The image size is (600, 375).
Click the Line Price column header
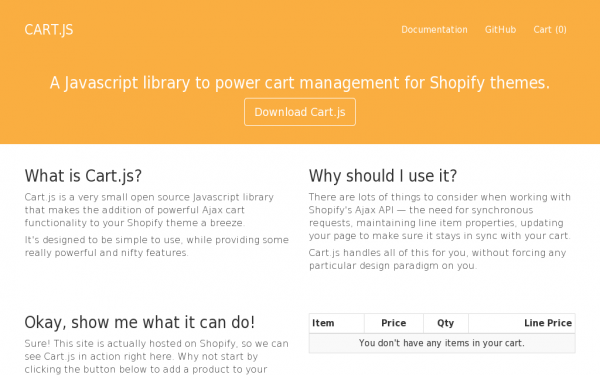[x=522, y=323]
